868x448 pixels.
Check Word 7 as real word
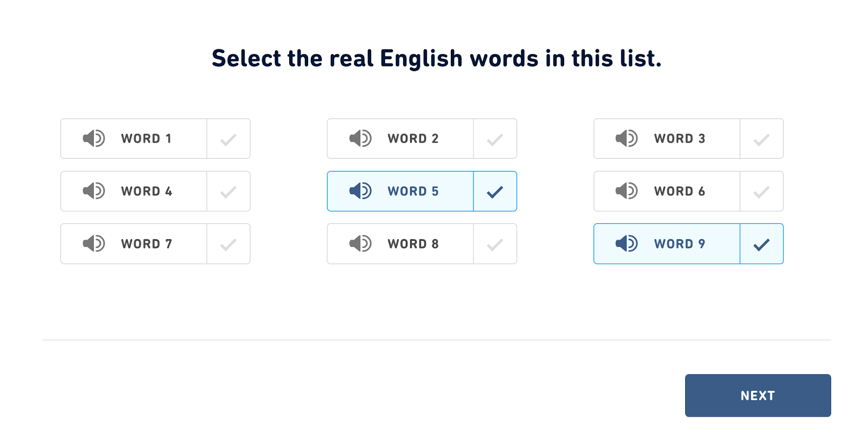click(x=228, y=244)
